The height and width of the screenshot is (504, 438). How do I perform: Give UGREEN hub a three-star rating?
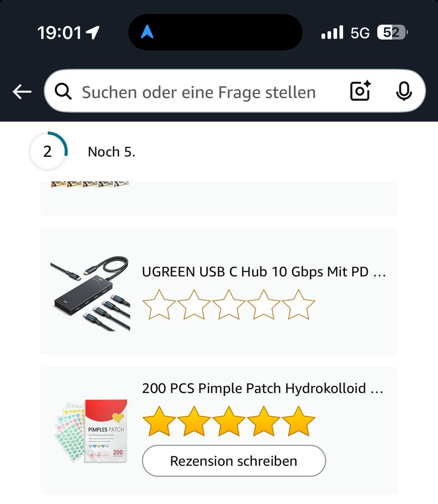coord(229,305)
